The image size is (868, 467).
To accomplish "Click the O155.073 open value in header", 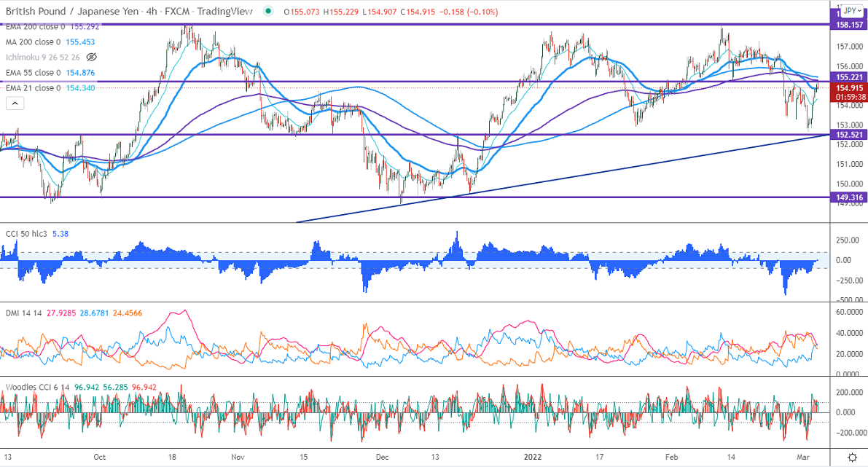I will pos(302,12).
